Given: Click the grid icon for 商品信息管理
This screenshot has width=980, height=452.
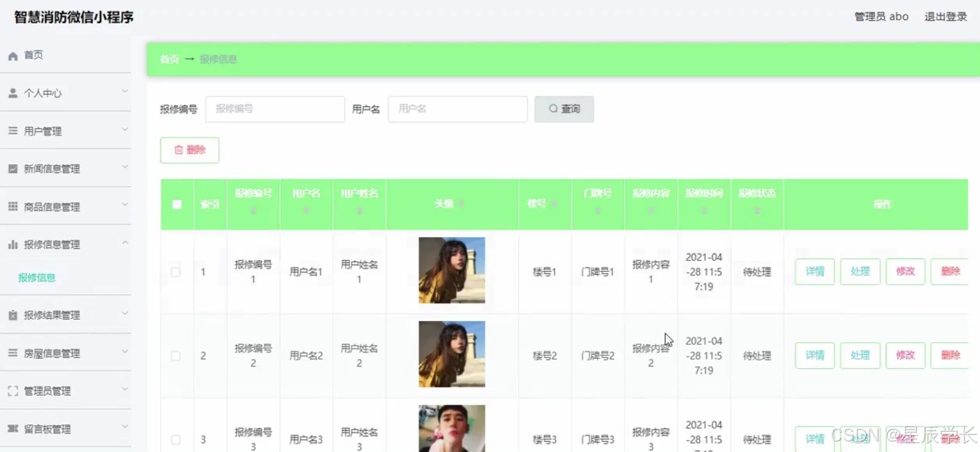Looking at the screenshot, I should (x=13, y=206).
